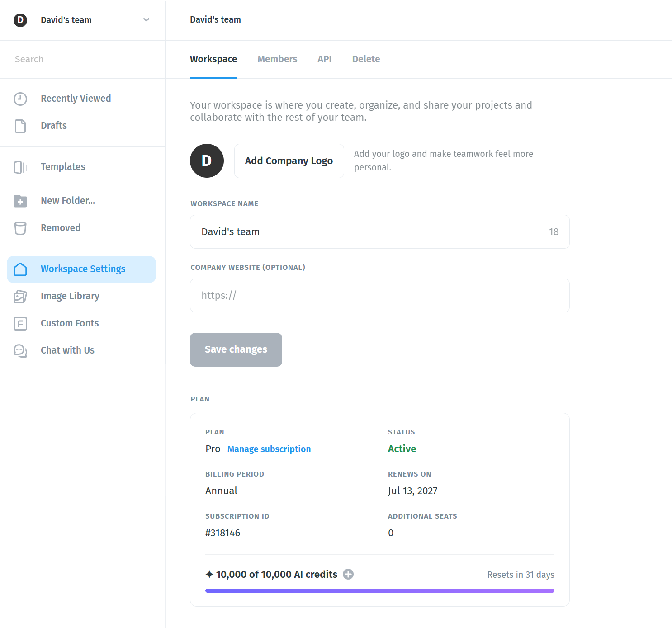Click the workspace home icon in sidebar
Viewport: 672px width, 628px height.
point(20,269)
